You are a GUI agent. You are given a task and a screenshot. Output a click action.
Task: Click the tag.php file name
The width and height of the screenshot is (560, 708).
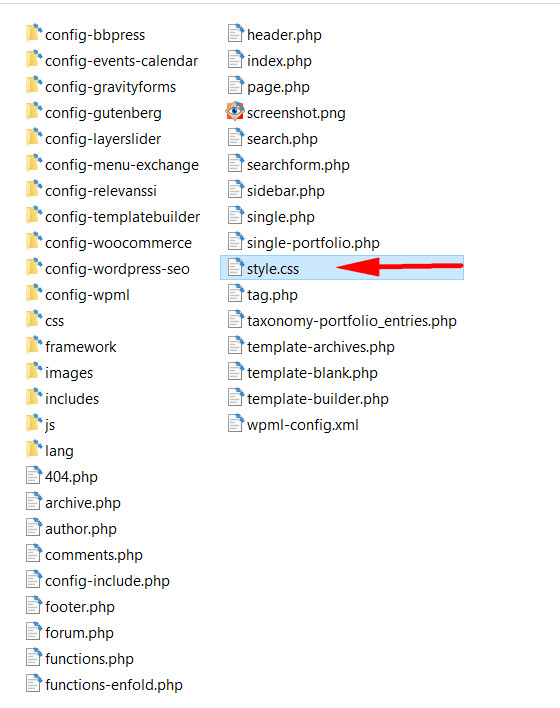point(272,295)
